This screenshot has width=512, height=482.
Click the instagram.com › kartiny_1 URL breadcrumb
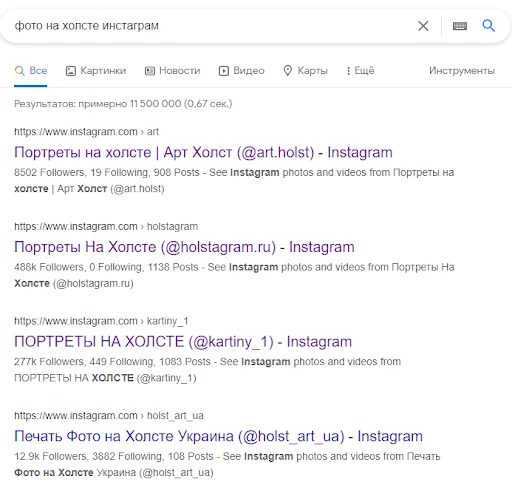click(x=101, y=321)
